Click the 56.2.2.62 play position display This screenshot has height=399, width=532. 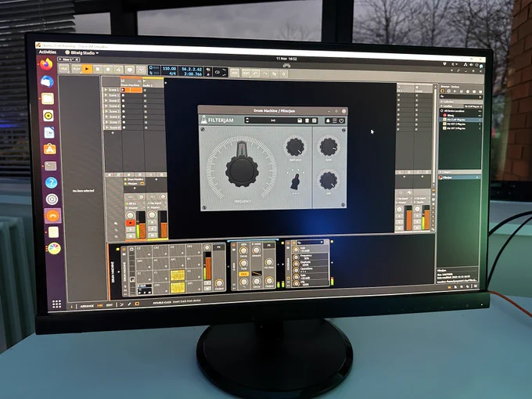tap(192, 69)
